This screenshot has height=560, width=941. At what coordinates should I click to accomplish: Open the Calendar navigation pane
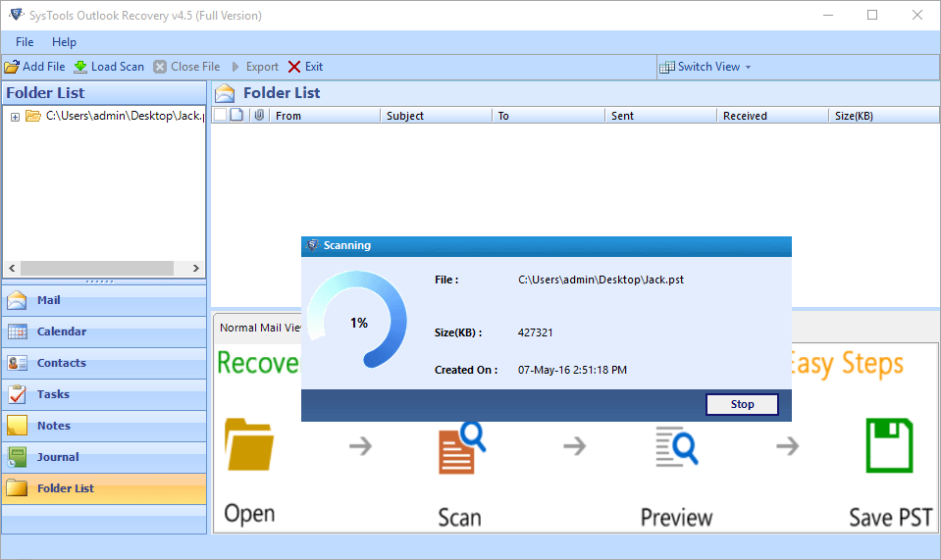point(104,331)
